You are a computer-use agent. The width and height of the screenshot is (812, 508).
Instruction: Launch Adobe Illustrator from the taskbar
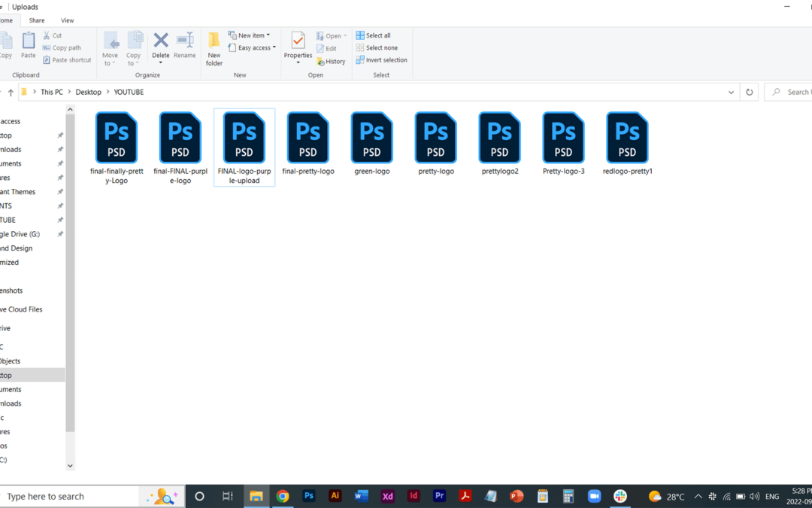click(335, 496)
